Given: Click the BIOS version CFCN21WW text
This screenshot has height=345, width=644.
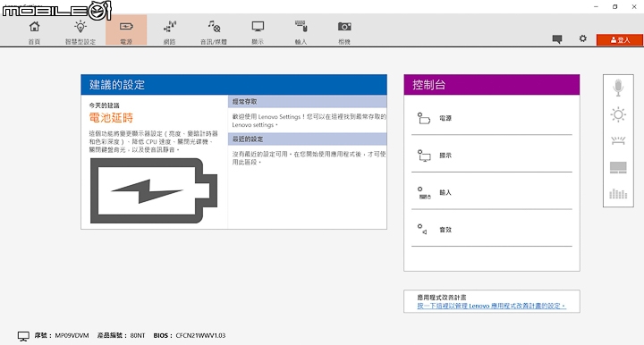Looking at the screenshot, I should click(x=200, y=335).
